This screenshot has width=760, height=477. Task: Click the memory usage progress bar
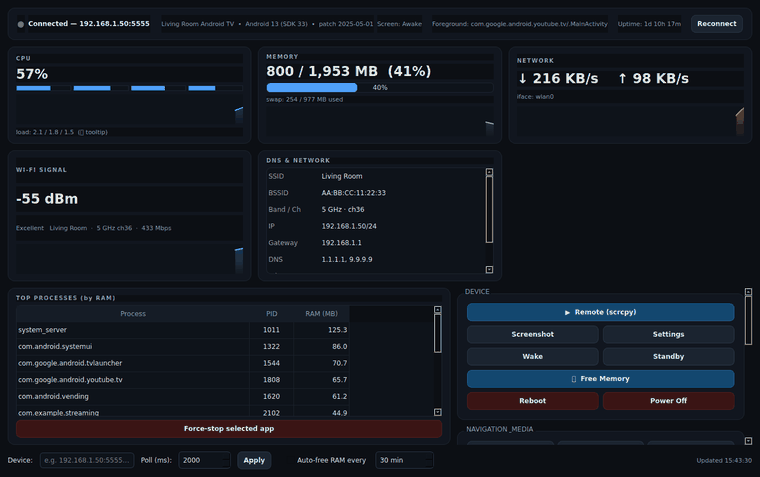coord(380,88)
